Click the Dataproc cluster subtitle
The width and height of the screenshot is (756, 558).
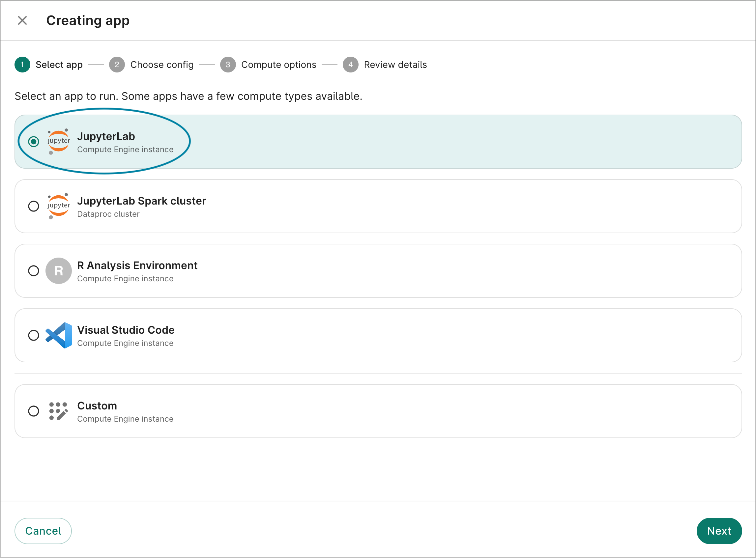tap(108, 214)
